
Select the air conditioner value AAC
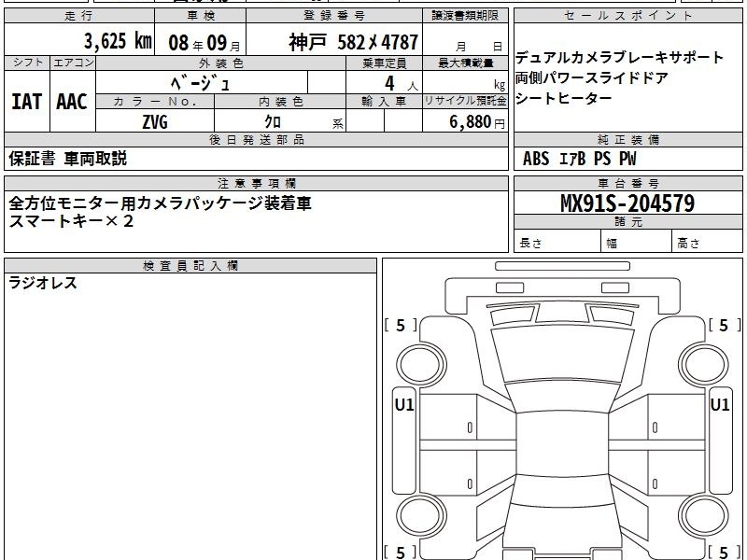[72, 102]
